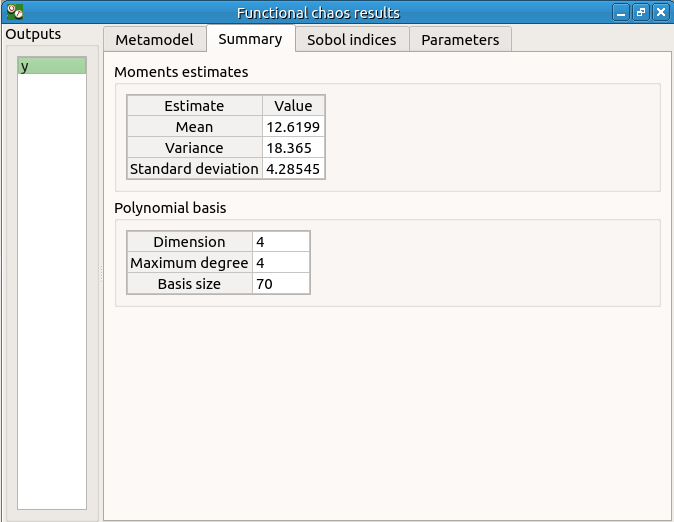Click the Standard deviation row label
This screenshot has width=674, height=522.
(x=194, y=169)
